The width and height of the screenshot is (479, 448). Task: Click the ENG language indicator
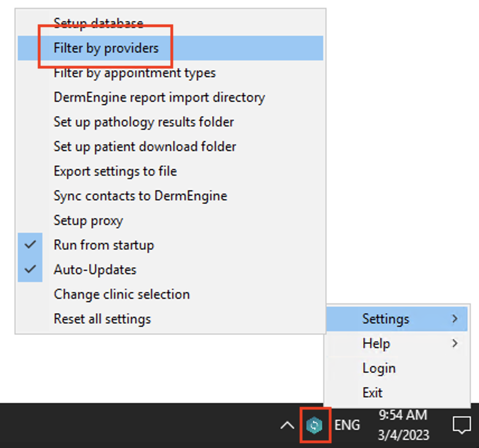(347, 426)
